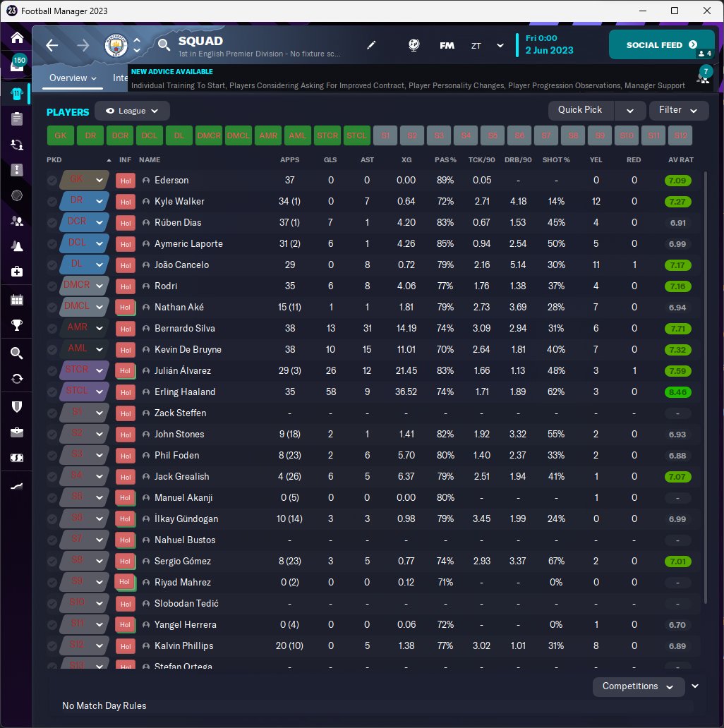The height and width of the screenshot is (728, 724).
Task: Open the Social Feed button
Action: (661, 44)
